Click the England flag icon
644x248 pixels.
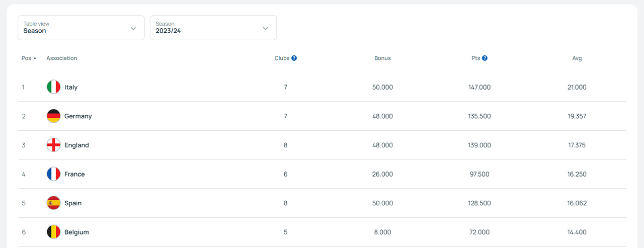coord(53,145)
